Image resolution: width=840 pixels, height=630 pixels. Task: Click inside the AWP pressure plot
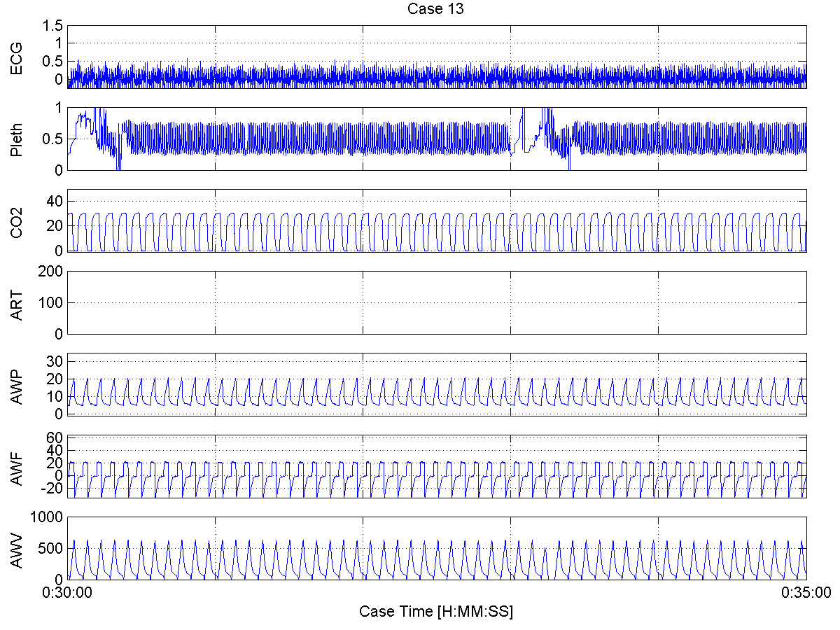(437, 384)
